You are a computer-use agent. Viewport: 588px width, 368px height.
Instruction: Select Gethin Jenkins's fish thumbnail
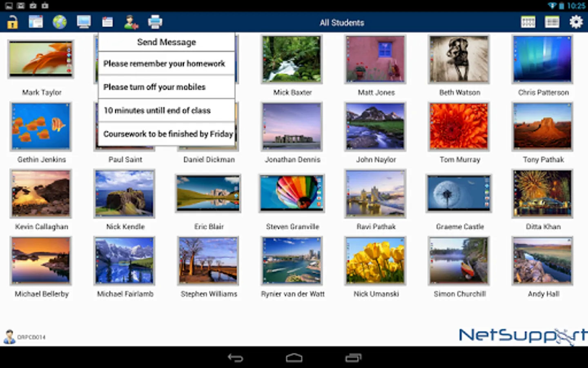41,126
